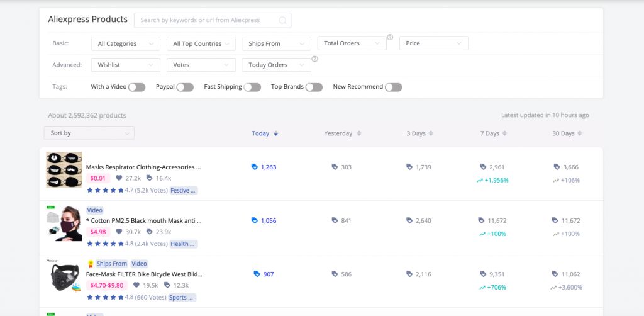Open the All Top Countries dropdown
644x316 pixels.
coord(201,43)
